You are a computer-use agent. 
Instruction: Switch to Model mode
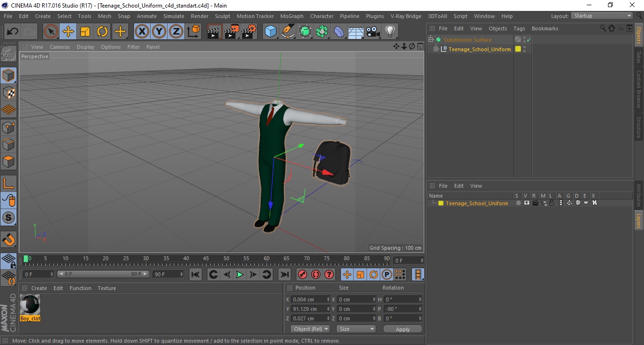tap(9, 75)
